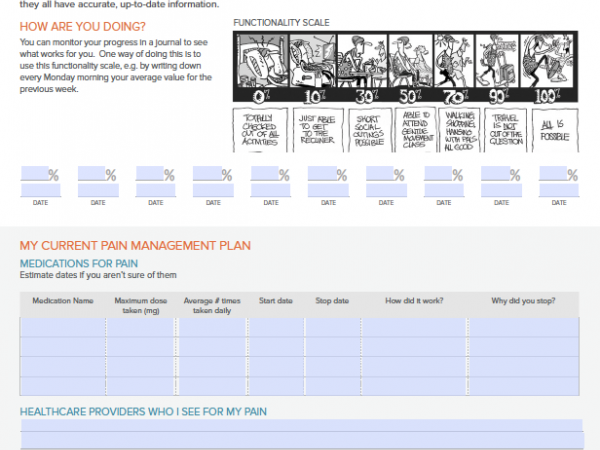Click the first healthcare providers entry line
600x450 pixels.
302,425
